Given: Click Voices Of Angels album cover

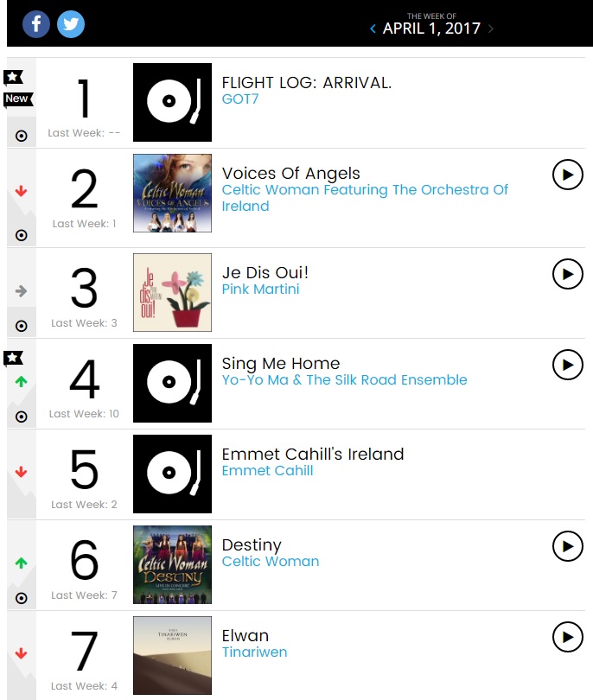Looking at the screenshot, I should 172,194.
